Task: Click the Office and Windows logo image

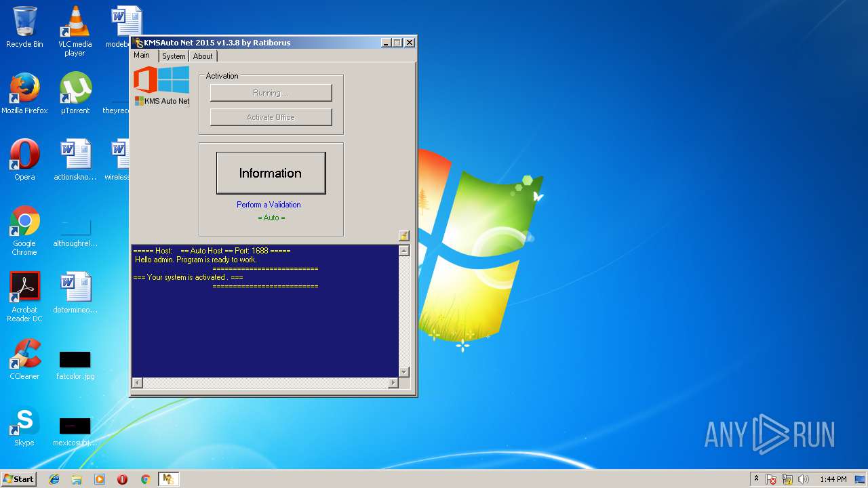Action: coord(161,80)
